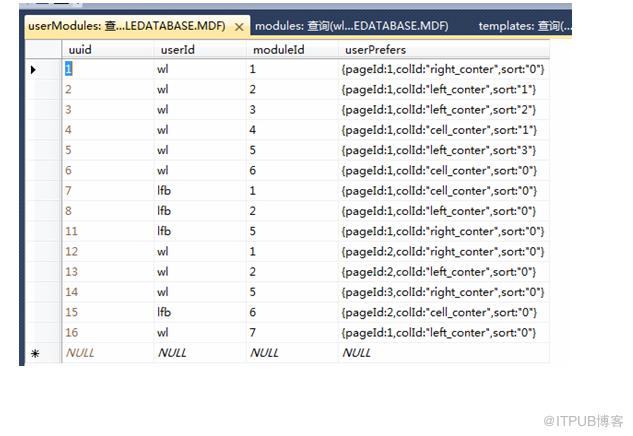This screenshot has height=436, width=633.
Task: Click NULL cell under userPrefers column
Action: [x=444, y=353]
